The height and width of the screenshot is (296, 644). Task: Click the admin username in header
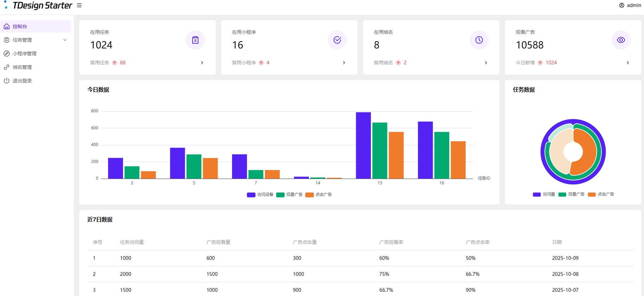tap(634, 5)
